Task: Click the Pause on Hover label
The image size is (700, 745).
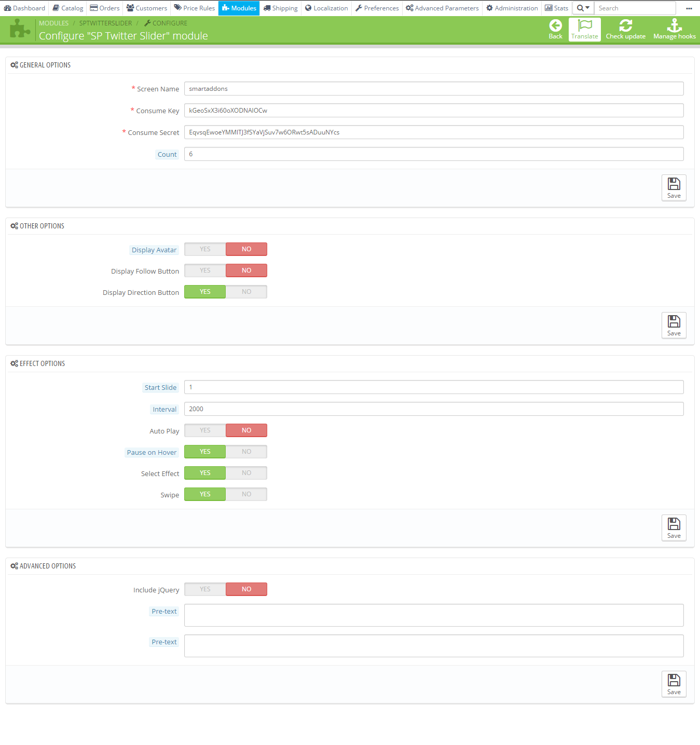Action: 152,452
